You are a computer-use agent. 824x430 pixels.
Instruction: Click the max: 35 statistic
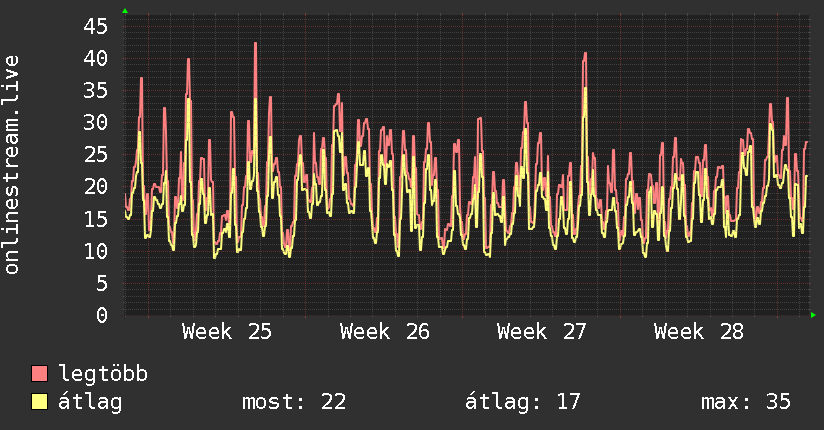(746, 402)
